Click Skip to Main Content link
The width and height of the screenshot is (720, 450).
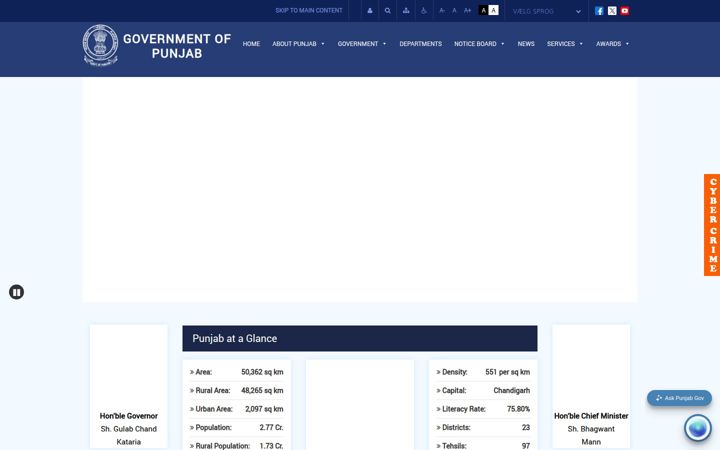[x=309, y=10]
